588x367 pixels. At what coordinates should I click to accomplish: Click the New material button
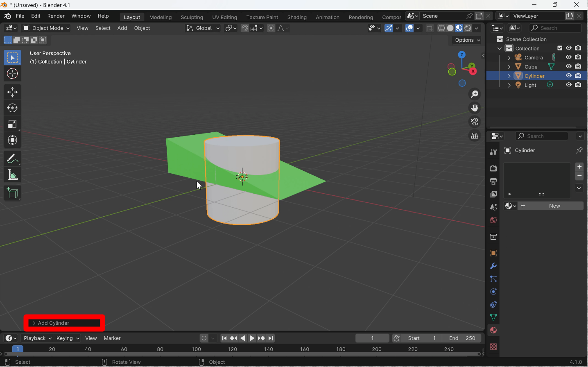551,206
